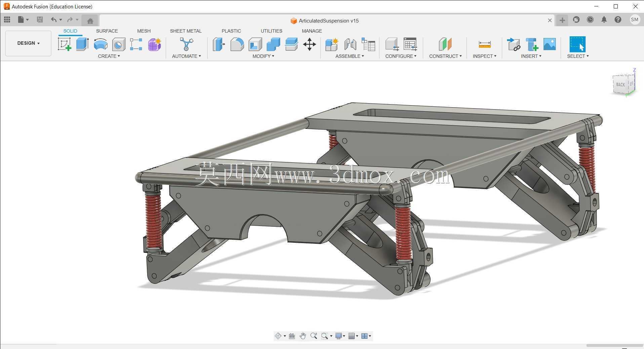Choose the Shell tool icon

[255, 44]
